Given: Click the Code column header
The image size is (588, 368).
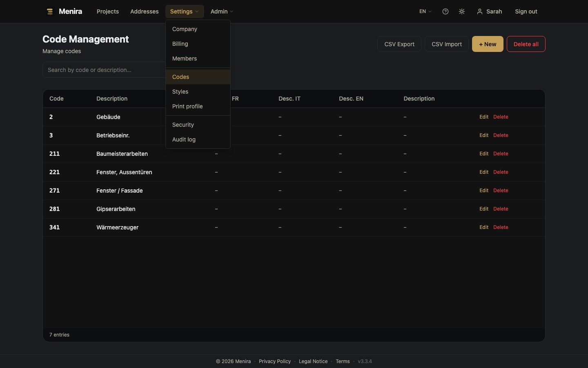Looking at the screenshot, I should pos(56,99).
